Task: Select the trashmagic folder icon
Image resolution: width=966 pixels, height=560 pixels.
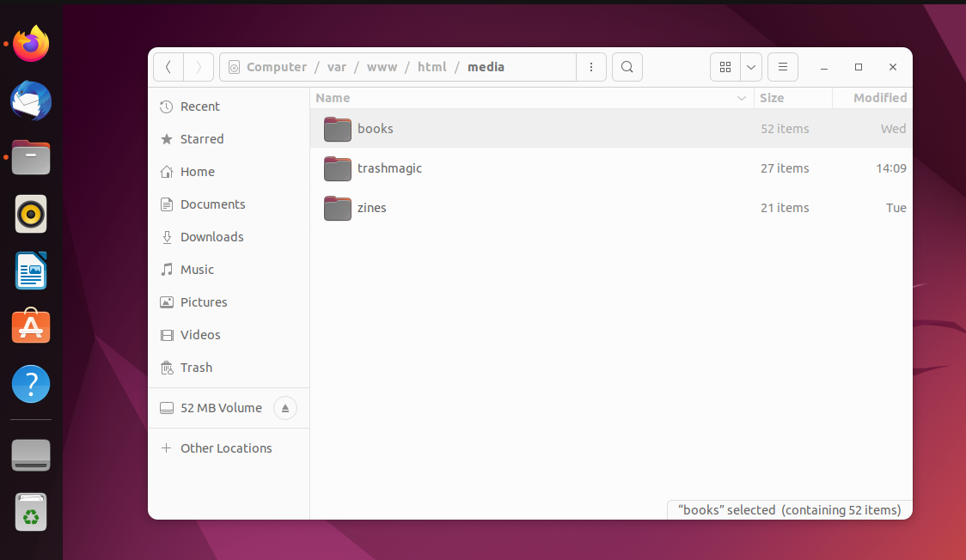Action: pyautogui.click(x=338, y=168)
